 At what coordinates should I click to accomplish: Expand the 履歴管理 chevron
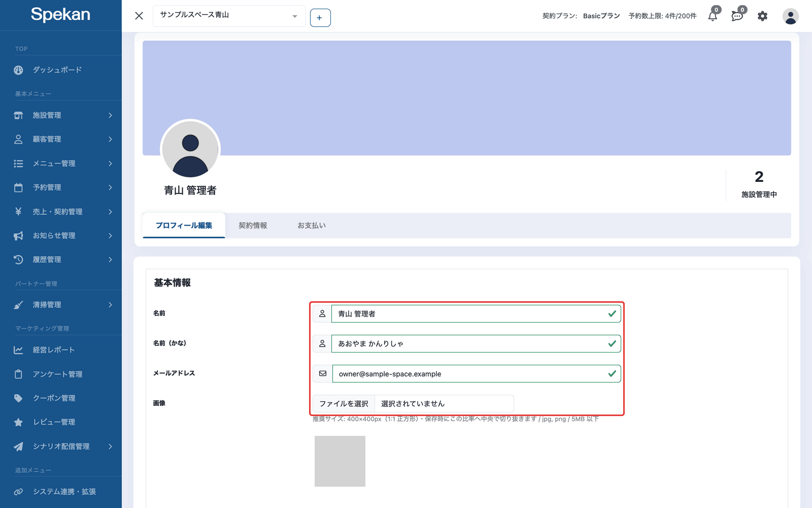[110, 260]
